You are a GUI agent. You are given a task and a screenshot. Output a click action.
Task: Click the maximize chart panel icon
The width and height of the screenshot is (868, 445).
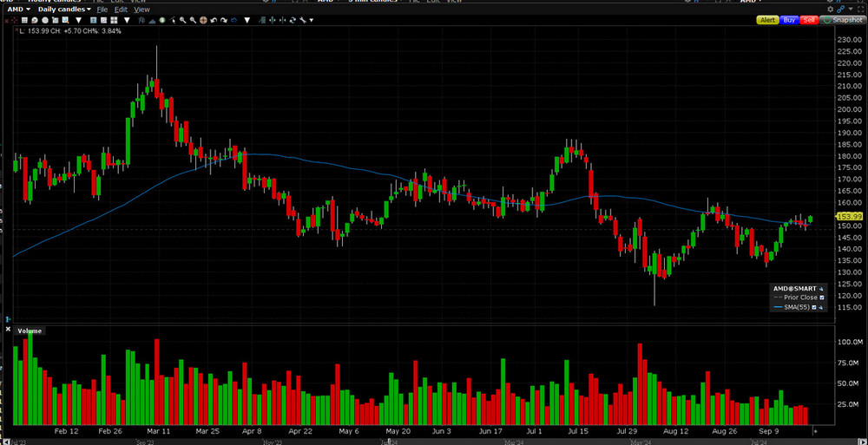tap(860, 9)
